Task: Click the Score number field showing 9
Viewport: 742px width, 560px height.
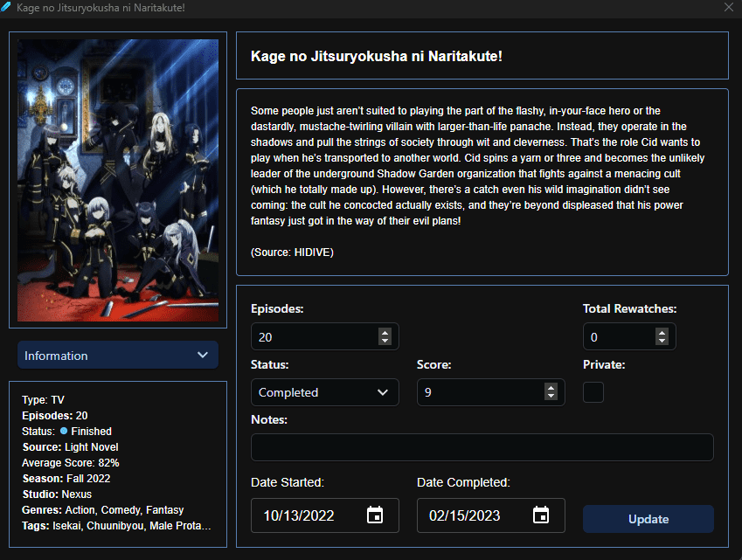Action: [x=490, y=392]
